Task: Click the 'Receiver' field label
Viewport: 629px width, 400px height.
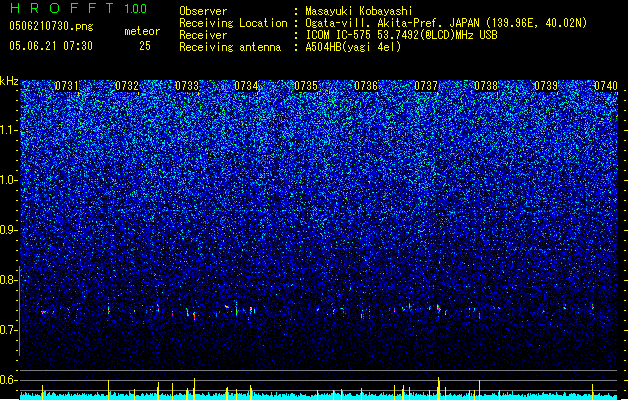Action: coord(203,35)
